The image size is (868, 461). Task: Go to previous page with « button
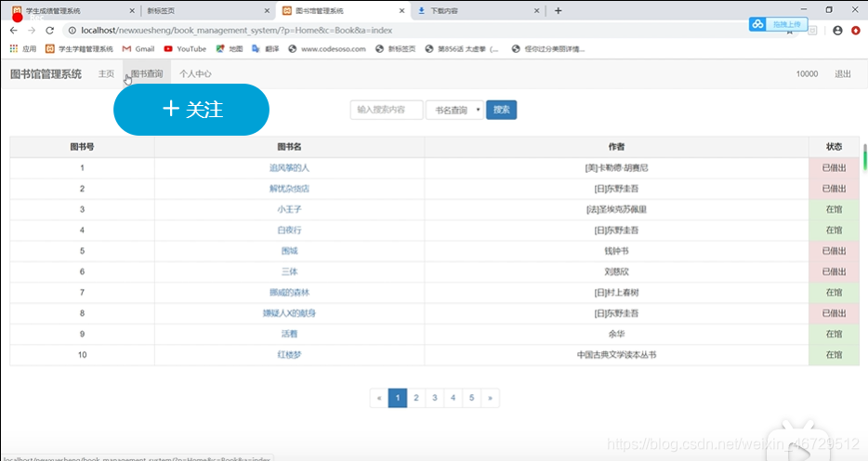point(379,398)
